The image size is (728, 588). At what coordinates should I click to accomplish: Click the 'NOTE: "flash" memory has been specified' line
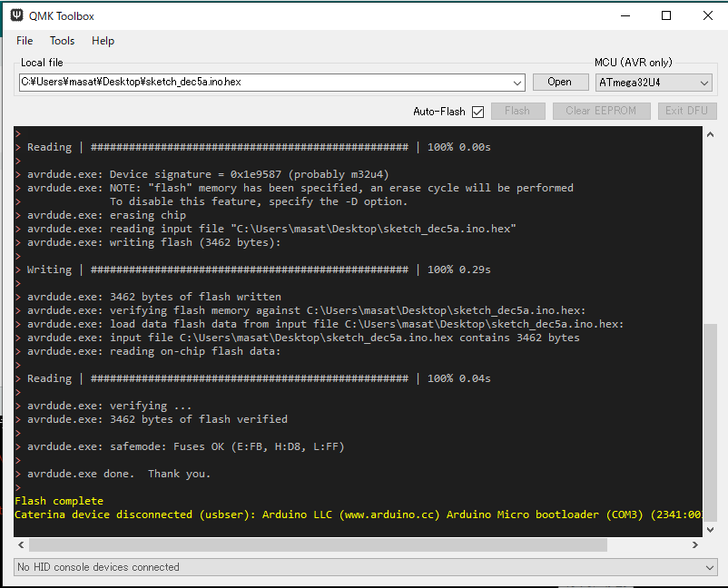(x=300, y=188)
